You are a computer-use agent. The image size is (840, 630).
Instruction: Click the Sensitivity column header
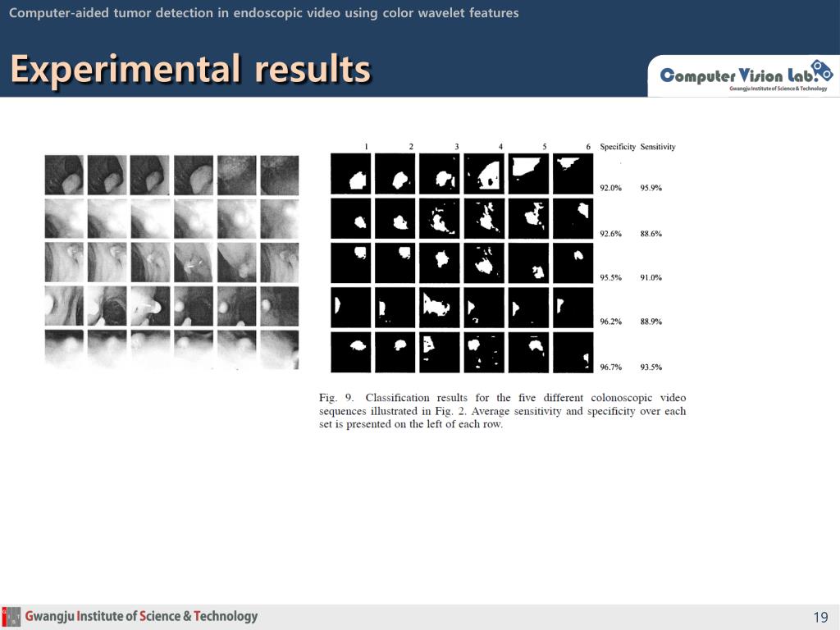[x=658, y=147]
